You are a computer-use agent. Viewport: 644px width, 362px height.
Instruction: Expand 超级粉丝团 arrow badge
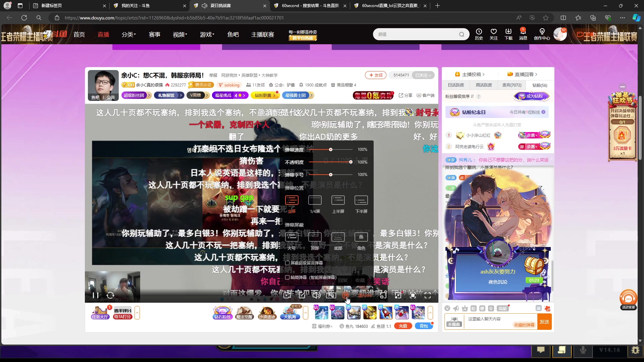point(137,96)
